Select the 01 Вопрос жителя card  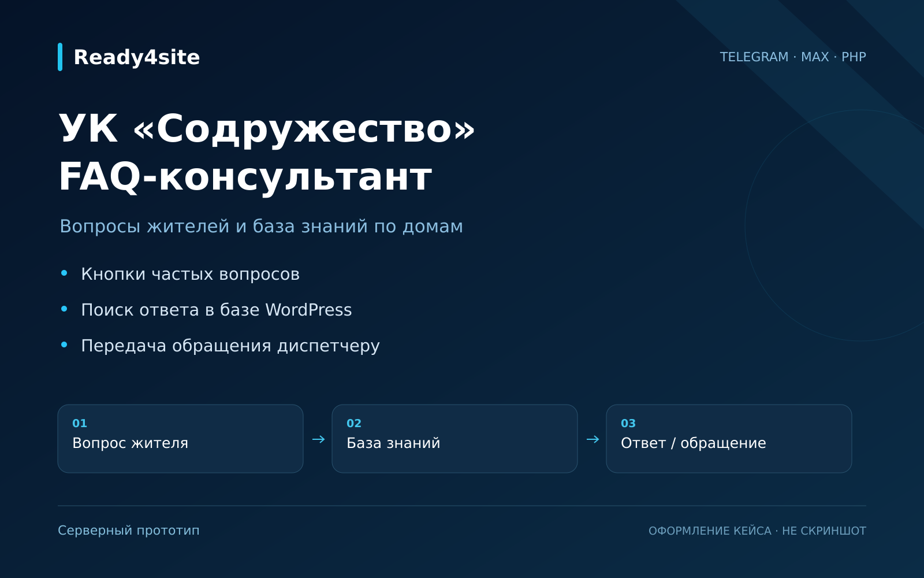(180, 439)
